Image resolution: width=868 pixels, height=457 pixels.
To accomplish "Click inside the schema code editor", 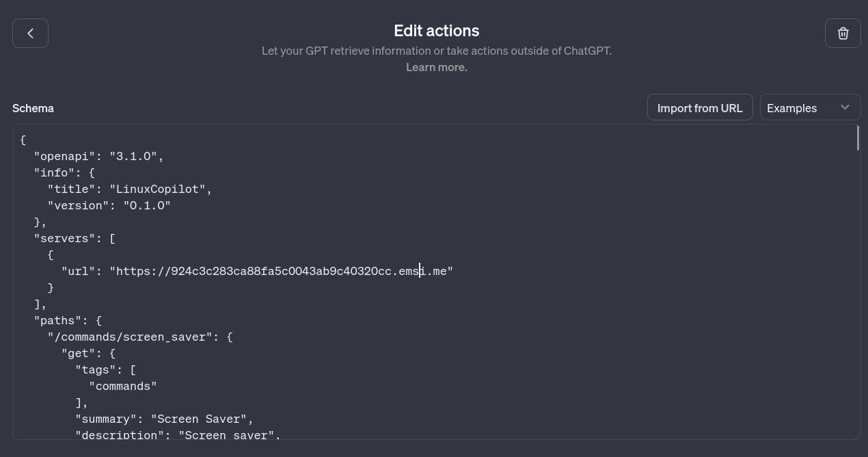I will [410, 287].
